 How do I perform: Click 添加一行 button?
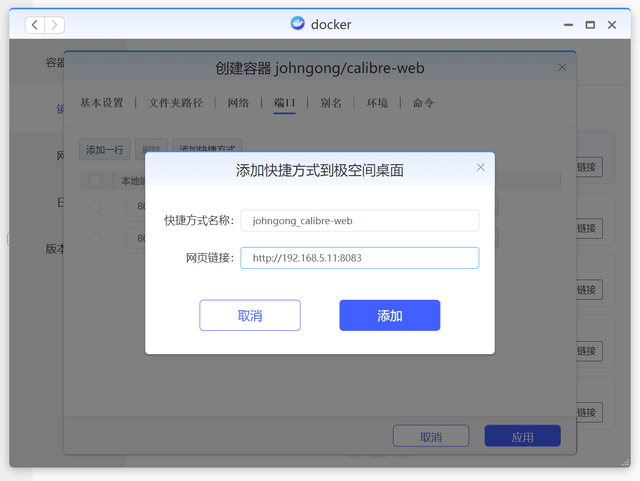click(104, 150)
